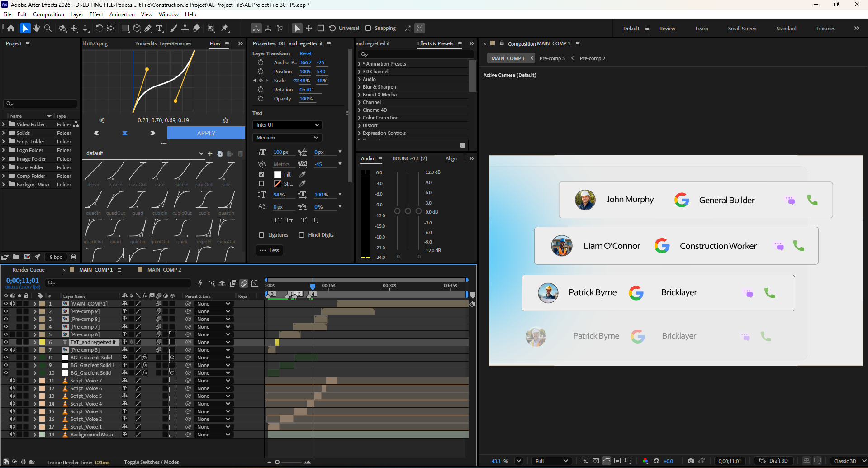Open the Render Queue tab
The image size is (868, 468).
click(x=28, y=270)
